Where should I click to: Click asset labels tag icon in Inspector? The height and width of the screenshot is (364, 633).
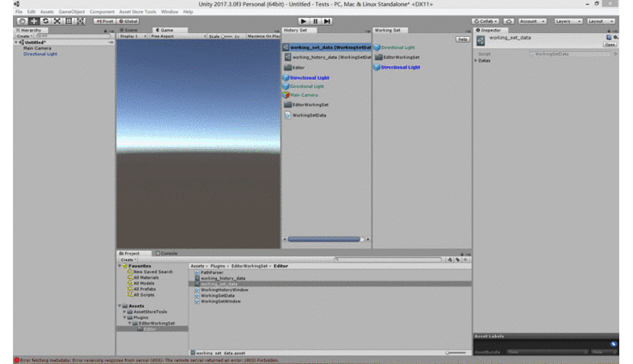tap(614, 344)
